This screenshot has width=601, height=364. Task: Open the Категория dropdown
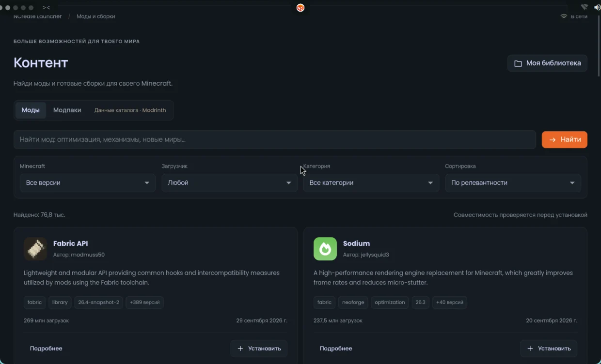point(371,183)
